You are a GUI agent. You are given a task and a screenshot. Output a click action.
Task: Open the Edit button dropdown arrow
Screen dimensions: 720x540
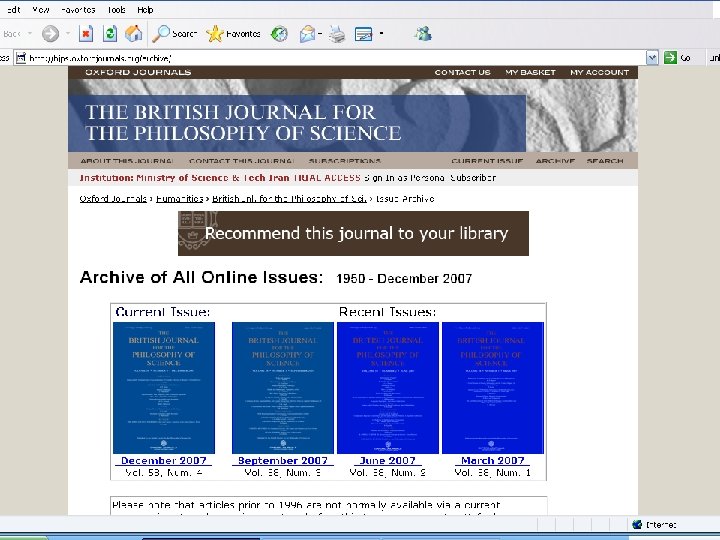point(382,34)
